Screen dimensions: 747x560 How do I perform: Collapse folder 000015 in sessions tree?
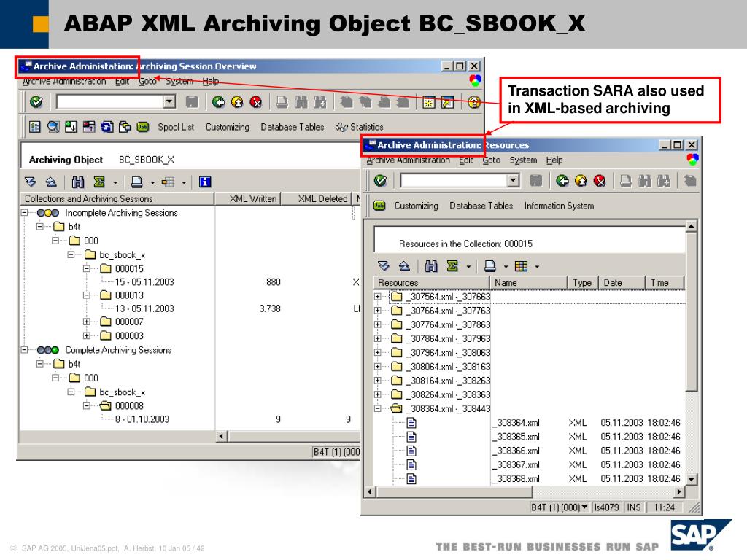click(87, 268)
